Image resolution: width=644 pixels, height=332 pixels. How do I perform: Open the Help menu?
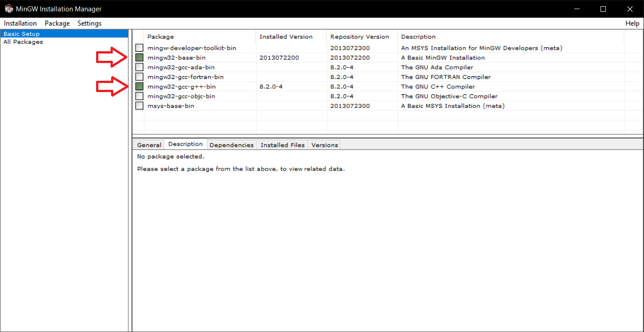(632, 23)
